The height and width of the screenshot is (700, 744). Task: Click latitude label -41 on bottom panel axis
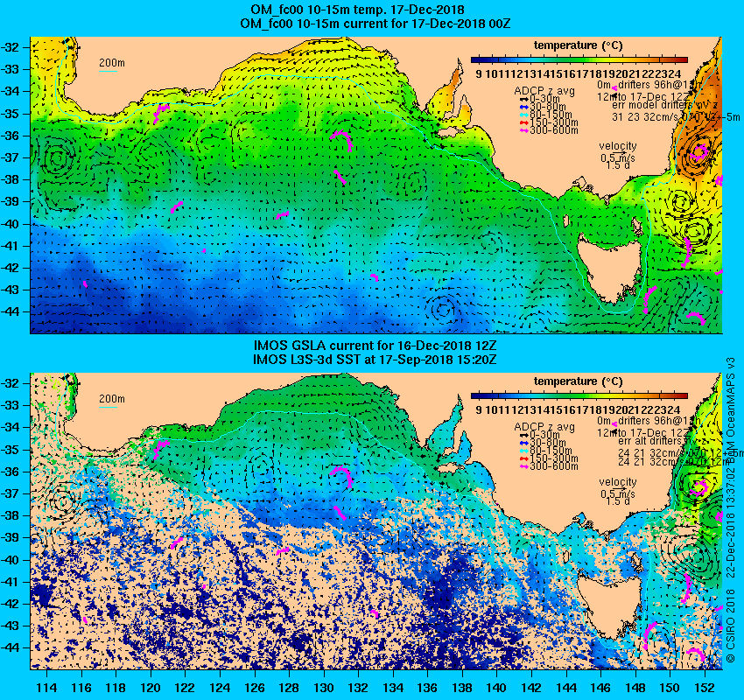point(11,581)
